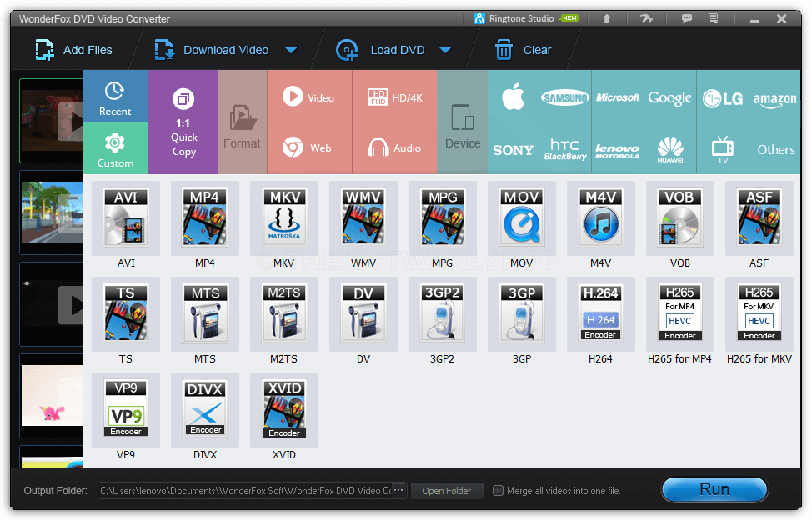Open Amazon device presets

pyautogui.click(x=774, y=97)
